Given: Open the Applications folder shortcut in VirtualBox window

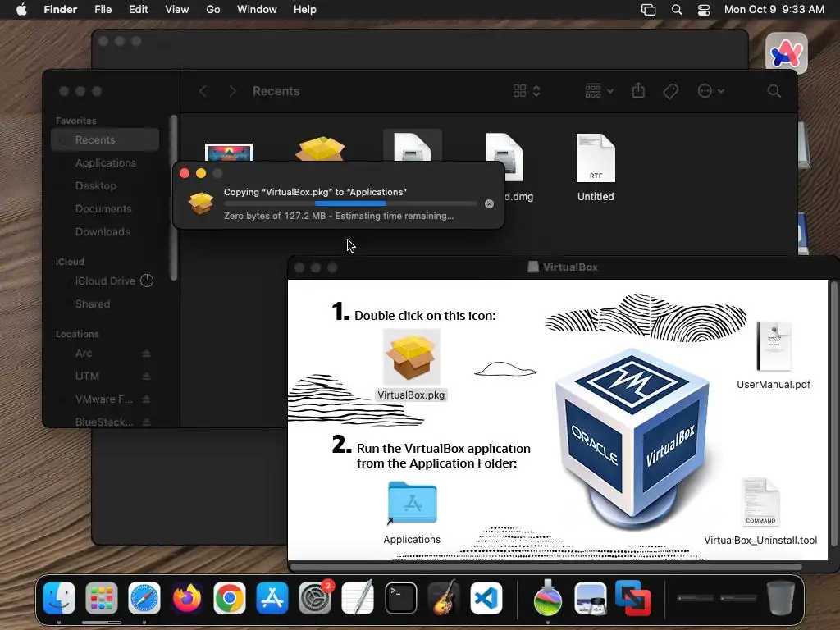Looking at the screenshot, I should coord(412,503).
